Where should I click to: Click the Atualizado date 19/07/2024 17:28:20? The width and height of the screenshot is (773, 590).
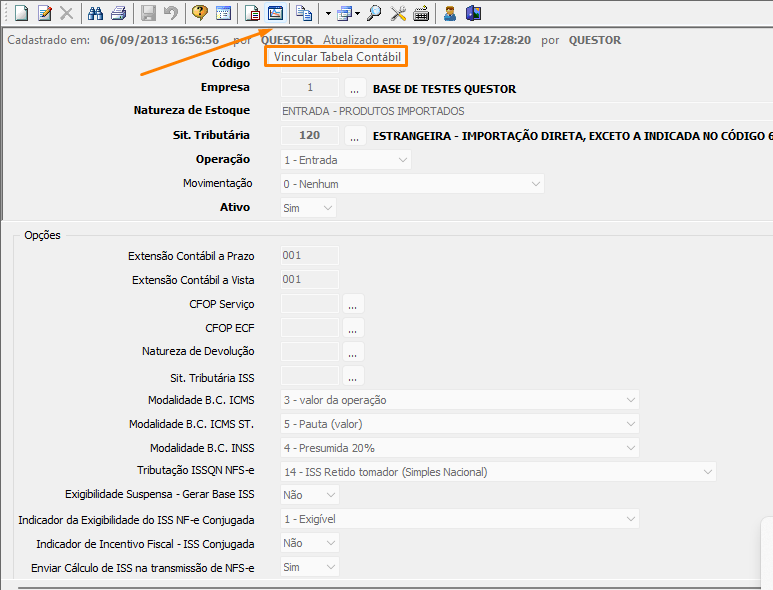point(471,40)
